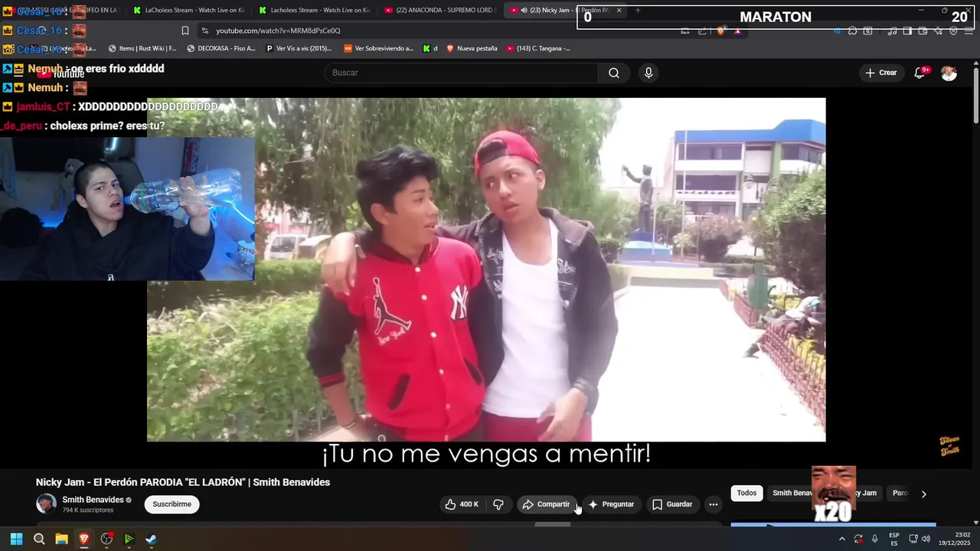The height and width of the screenshot is (551, 980).
Task: Open Leo AI sparkle icon in toolbar
Action: (938, 31)
